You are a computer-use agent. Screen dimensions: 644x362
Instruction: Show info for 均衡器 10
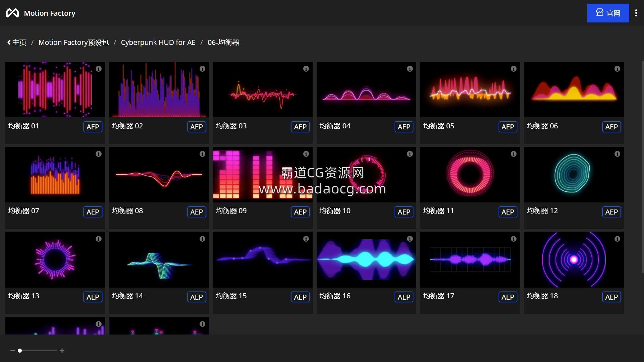410,154
